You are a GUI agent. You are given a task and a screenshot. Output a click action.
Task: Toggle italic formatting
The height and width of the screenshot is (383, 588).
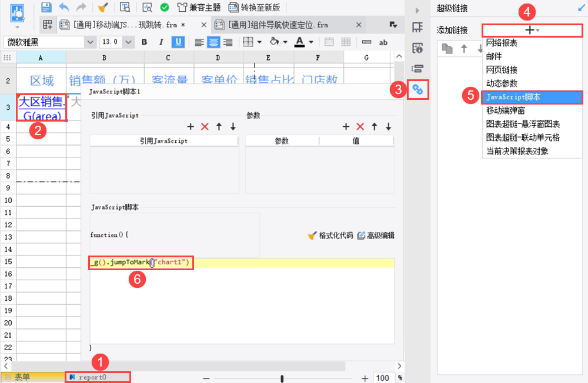(161, 42)
